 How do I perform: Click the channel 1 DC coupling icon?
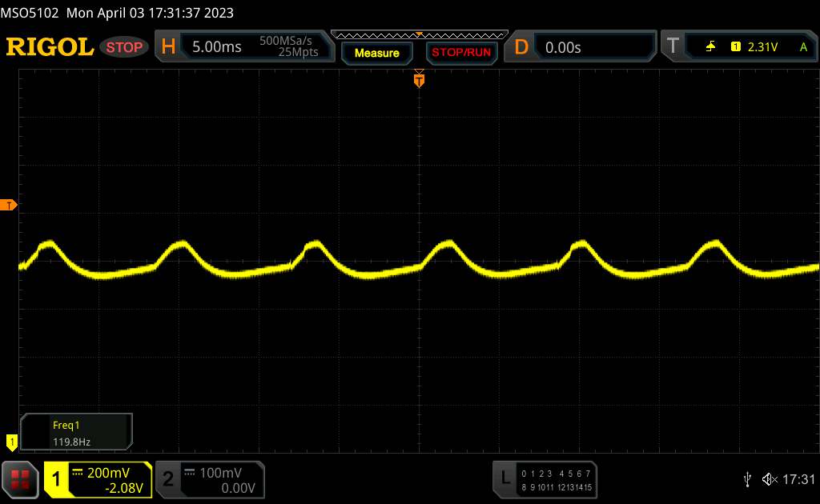pos(78,473)
